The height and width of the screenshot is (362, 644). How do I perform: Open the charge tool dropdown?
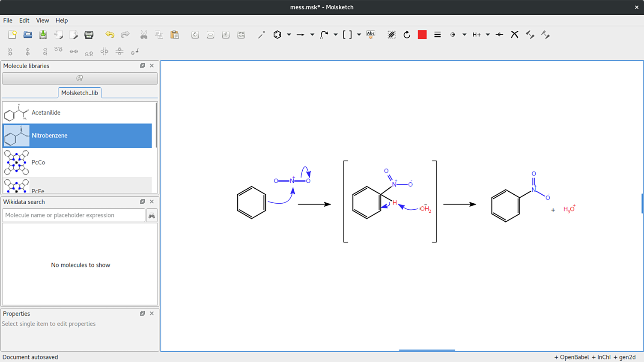(464, 35)
